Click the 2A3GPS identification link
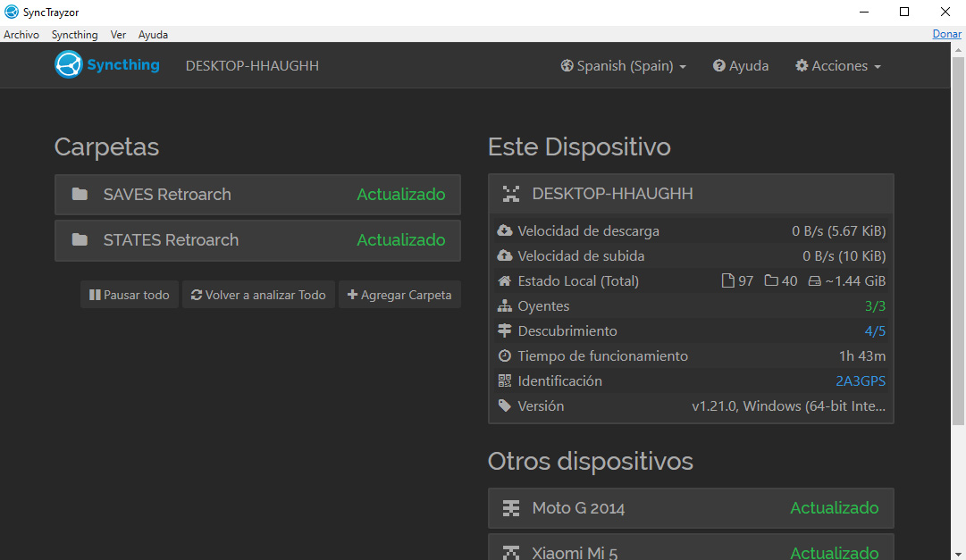This screenshot has width=966, height=560. point(860,380)
